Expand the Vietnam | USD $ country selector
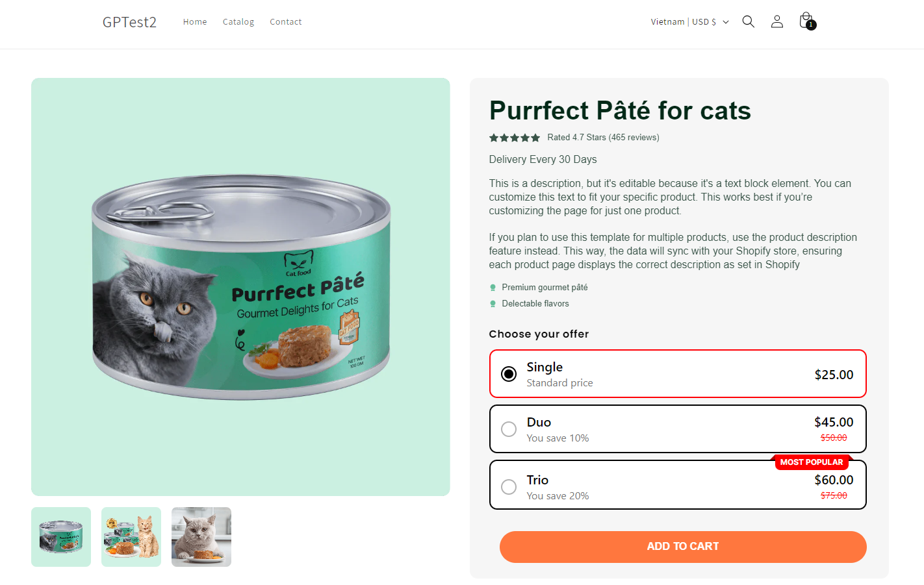The image size is (924, 585). (x=689, y=22)
